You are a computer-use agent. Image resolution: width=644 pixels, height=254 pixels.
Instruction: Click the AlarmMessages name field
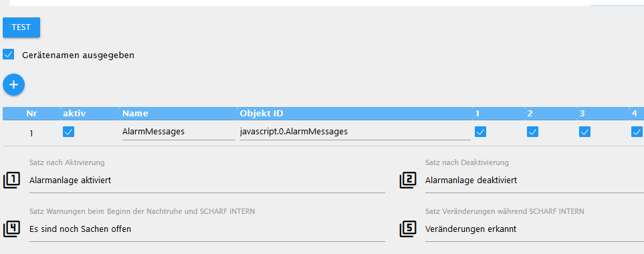pos(179,132)
